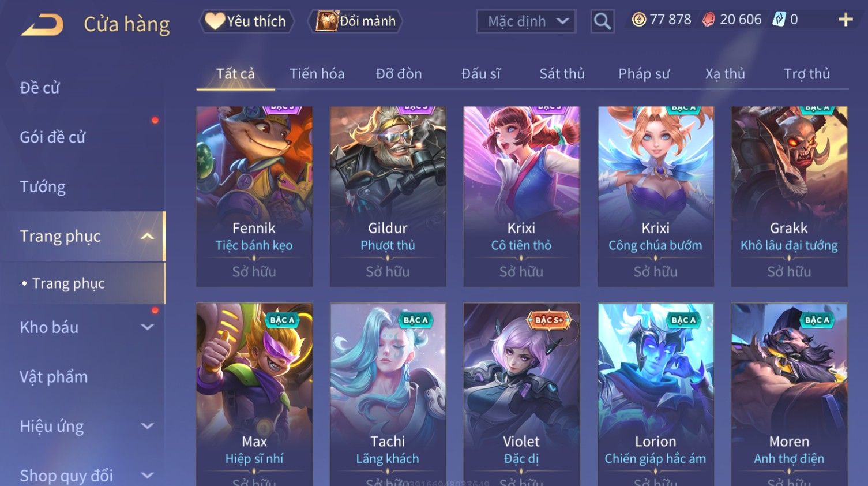Click the gold coin balance icon
Image resolution: width=868 pixels, height=486 pixels.
638,20
